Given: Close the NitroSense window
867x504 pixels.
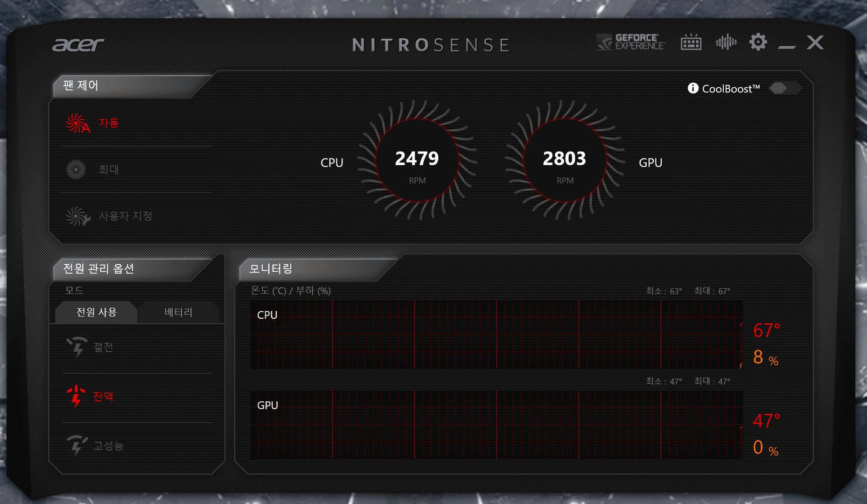Looking at the screenshot, I should 815,42.
